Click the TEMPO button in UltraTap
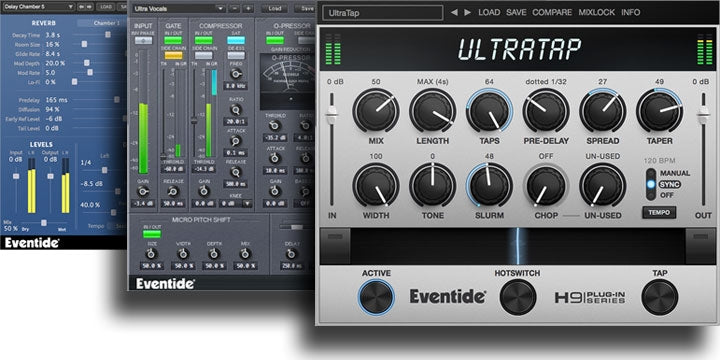This screenshot has height=360, width=720. coord(659,213)
